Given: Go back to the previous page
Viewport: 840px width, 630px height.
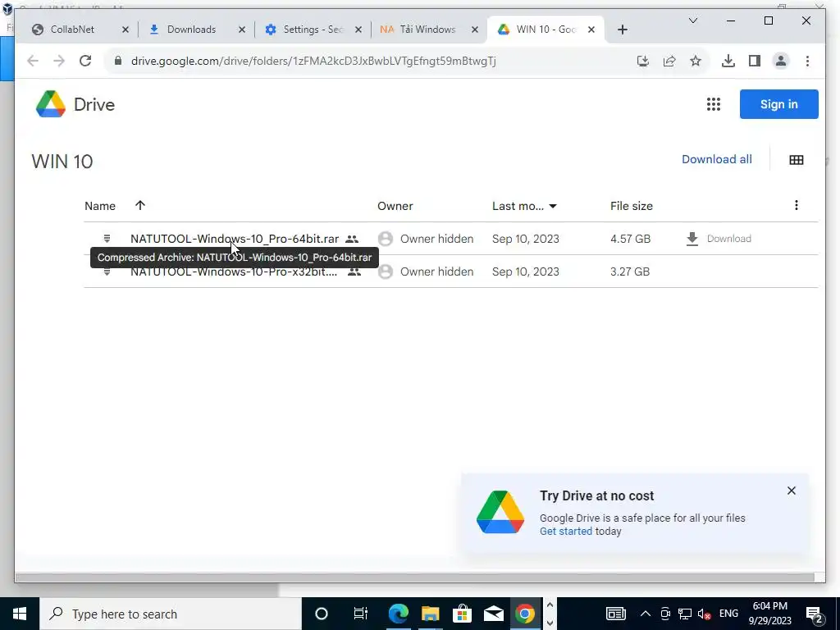Looking at the screenshot, I should [33, 61].
